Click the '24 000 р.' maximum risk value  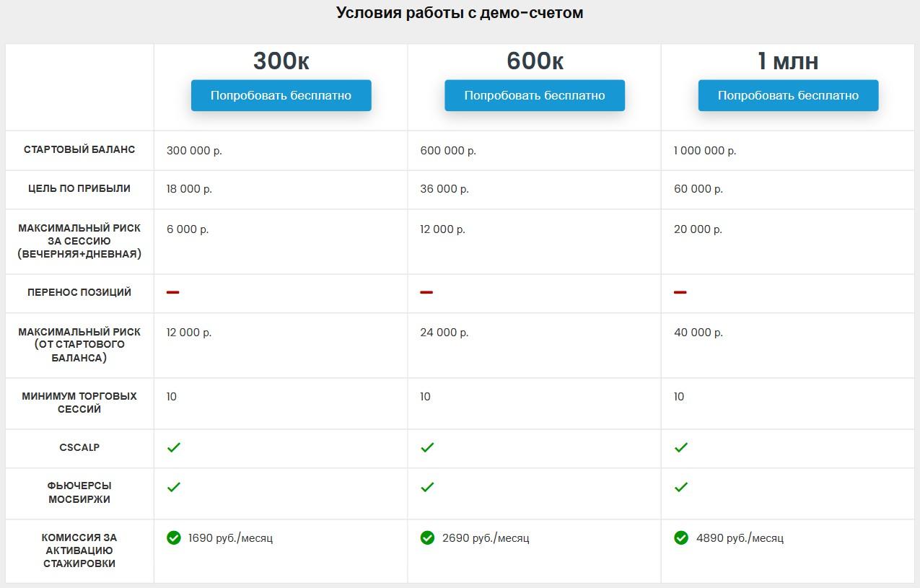(x=444, y=333)
